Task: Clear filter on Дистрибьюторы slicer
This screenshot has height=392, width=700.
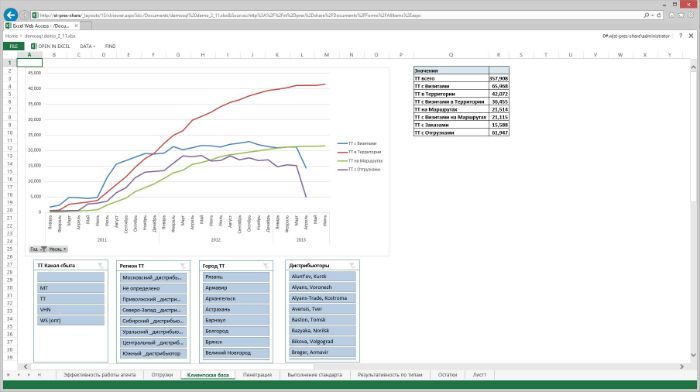Action: (352, 265)
